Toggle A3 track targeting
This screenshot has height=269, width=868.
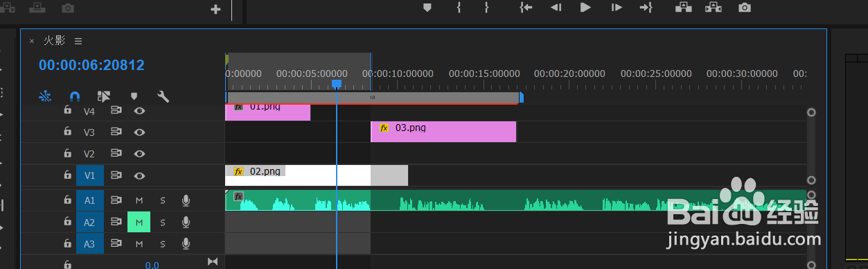pyautogui.click(x=89, y=244)
